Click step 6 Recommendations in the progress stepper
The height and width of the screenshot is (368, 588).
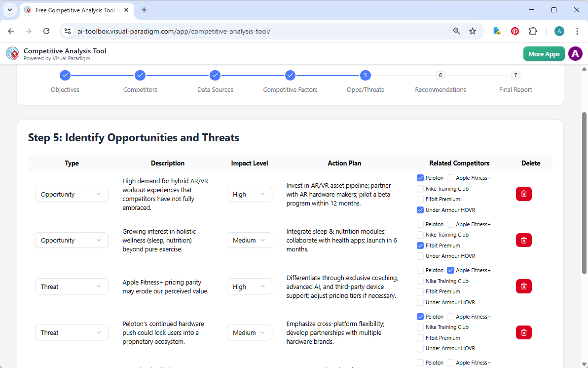click(x=440, y=75)
